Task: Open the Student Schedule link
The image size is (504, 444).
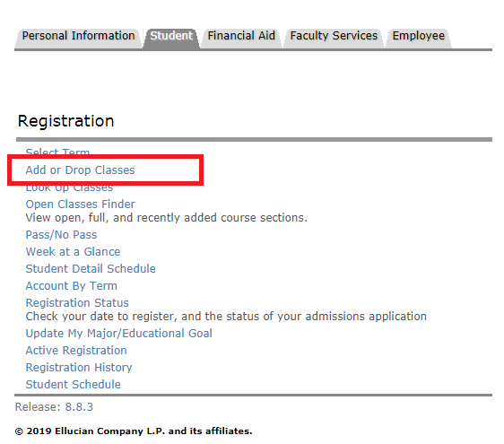Action: [x=73, y=385]
